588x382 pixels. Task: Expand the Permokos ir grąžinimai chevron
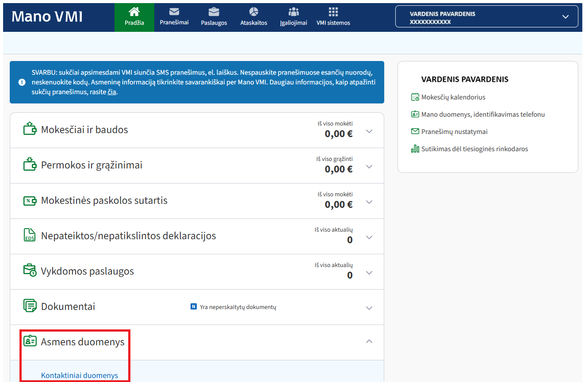[x=370, y=167]
